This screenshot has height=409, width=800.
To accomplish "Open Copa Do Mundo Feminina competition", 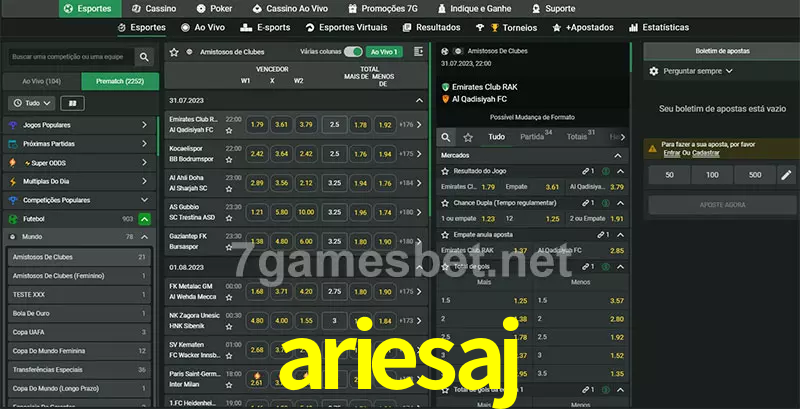I will (x=79, y=351).
